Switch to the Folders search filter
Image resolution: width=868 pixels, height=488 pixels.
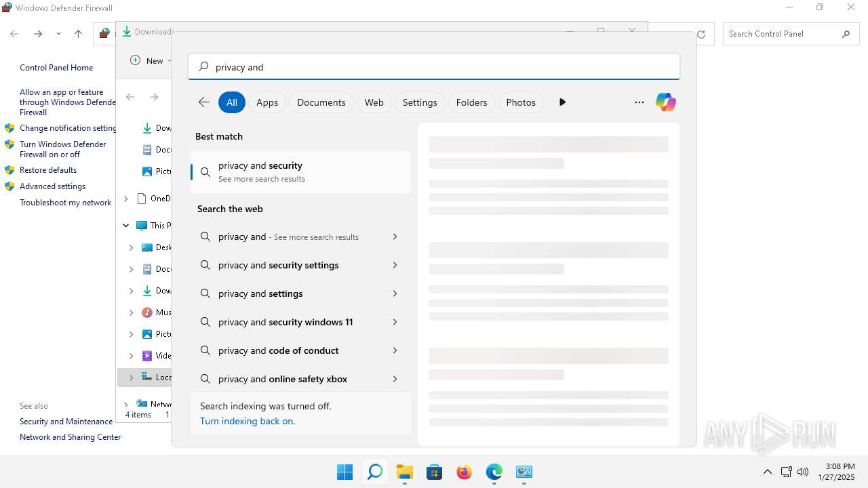[472, 102]
